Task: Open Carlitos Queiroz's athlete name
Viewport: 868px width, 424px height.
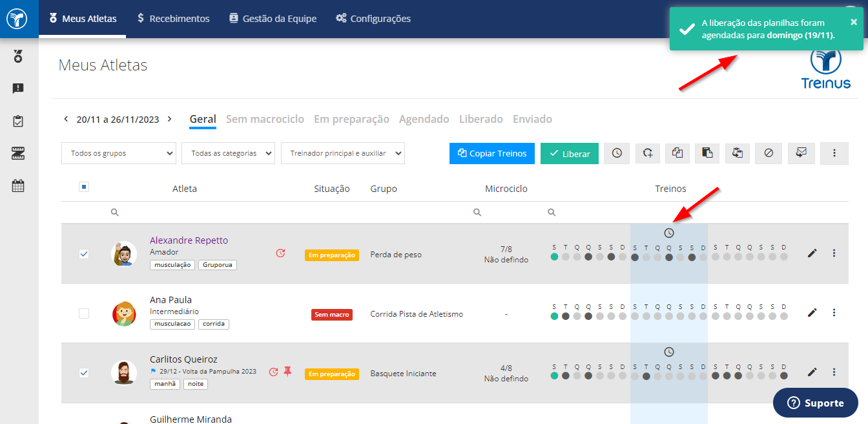Action: click(183, 359)
